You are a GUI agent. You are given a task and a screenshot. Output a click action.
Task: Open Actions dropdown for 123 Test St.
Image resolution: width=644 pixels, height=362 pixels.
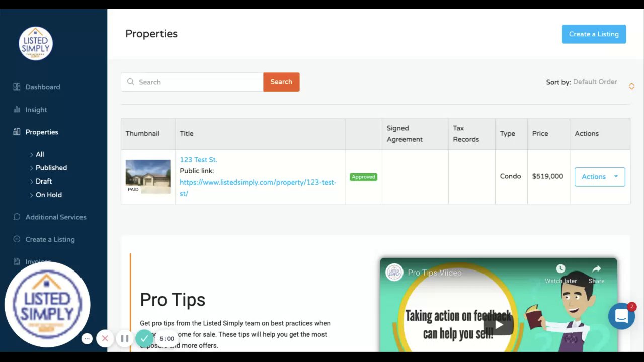(x=600, y=176)
